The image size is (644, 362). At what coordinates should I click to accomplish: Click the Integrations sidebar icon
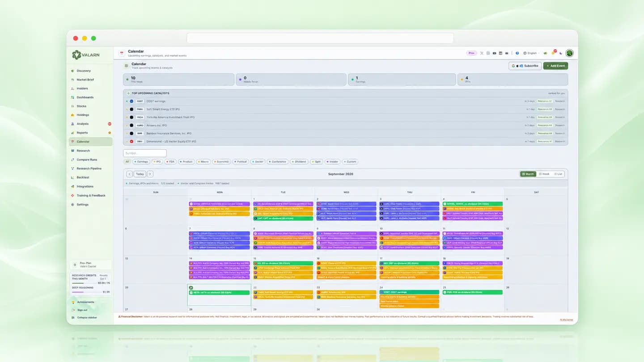click(72, 186)
